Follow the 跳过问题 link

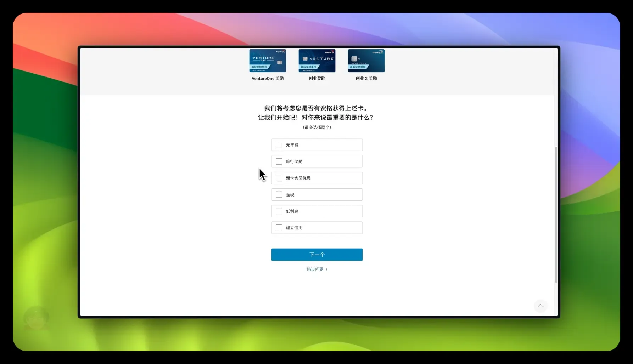(x=317, y=269)
